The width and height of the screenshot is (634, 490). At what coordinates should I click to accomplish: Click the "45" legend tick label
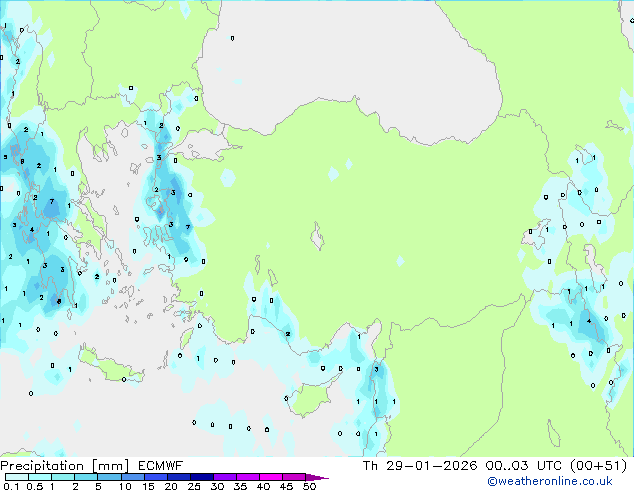click(286, 486)
